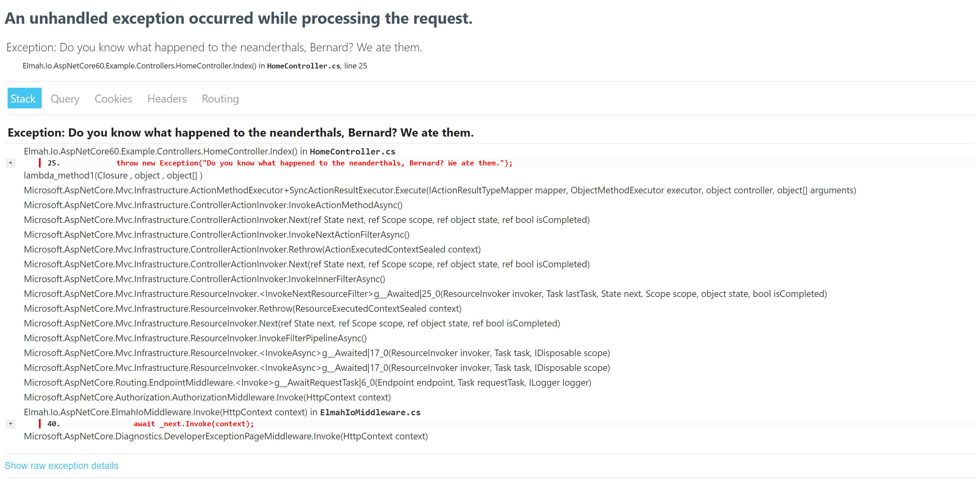
Task: Switch to the Cookies tab
Action: (x=113, y=98)
